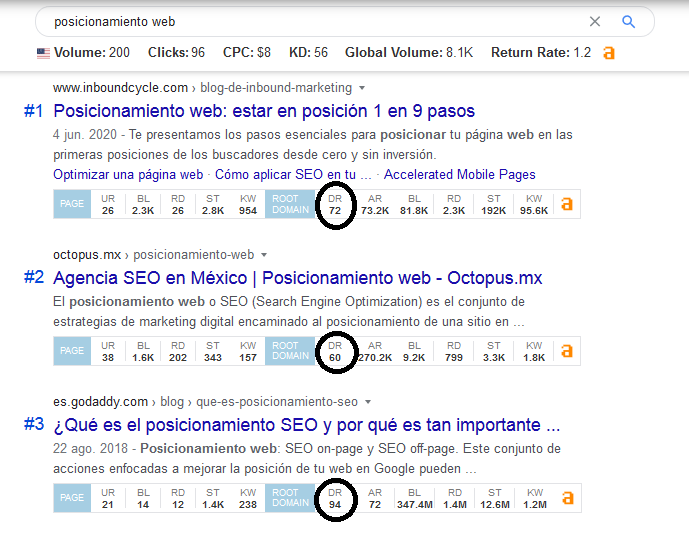
Task: Click the PAGE label in inboundcycle metrics row
Action: click(x=72, y=204)
